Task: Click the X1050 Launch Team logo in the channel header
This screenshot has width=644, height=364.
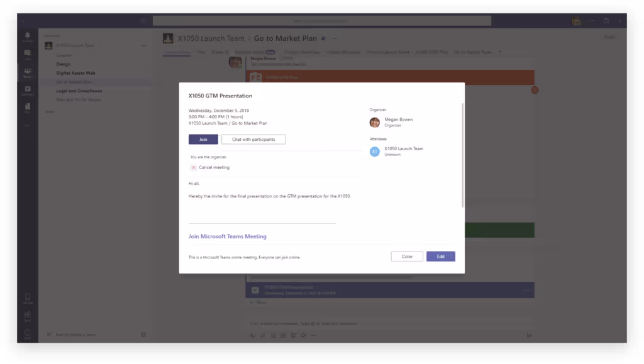Action: pyautogui.click(x=167, y=38)
